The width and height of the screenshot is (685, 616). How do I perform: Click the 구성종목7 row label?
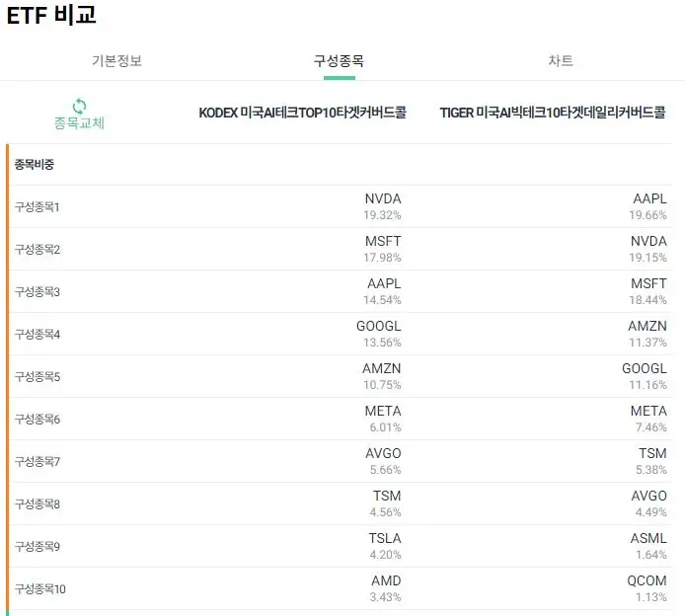tap(38, 462)
